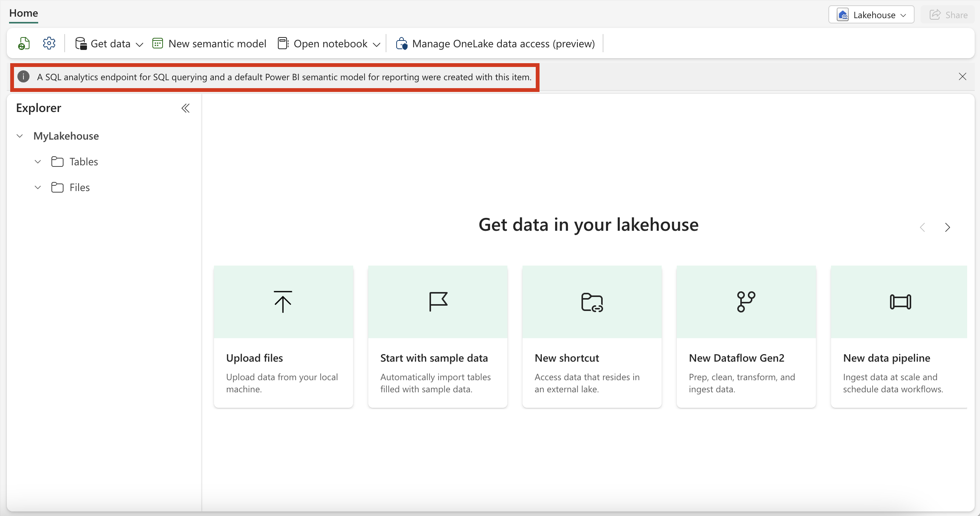This screenshot has height=516, width=980.
Task: Click the data pipeline icon
Action: [x=901, y=302]
